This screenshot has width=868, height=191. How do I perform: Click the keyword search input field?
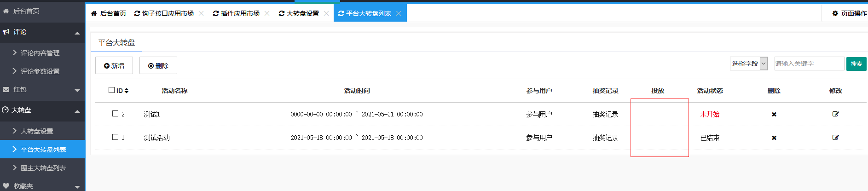click(809, 64)
